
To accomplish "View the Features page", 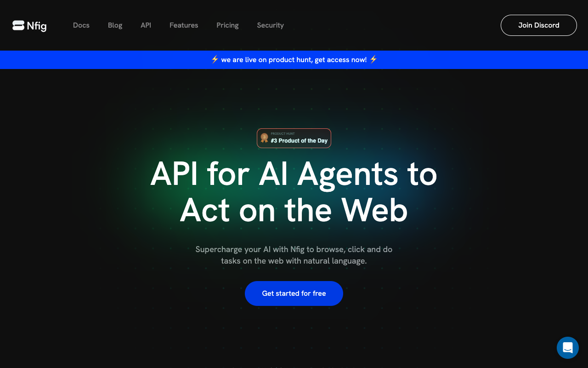I will [x=184, y=25].
